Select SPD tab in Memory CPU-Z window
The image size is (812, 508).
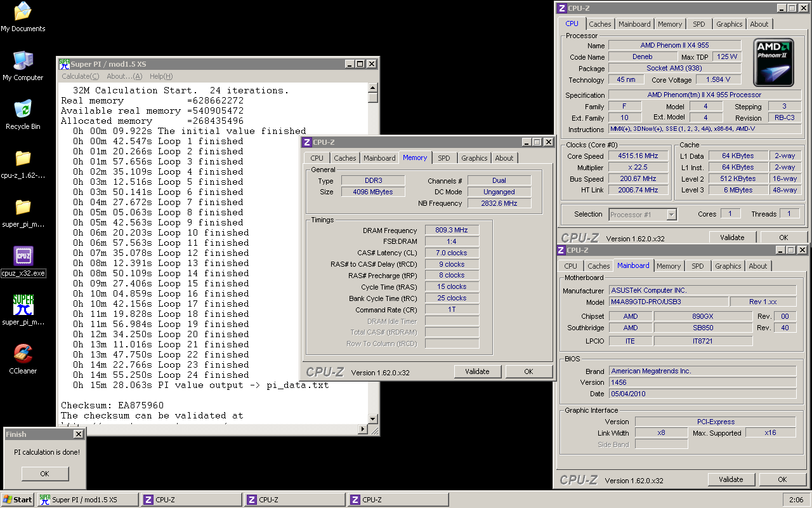click(x=444, y=158)
